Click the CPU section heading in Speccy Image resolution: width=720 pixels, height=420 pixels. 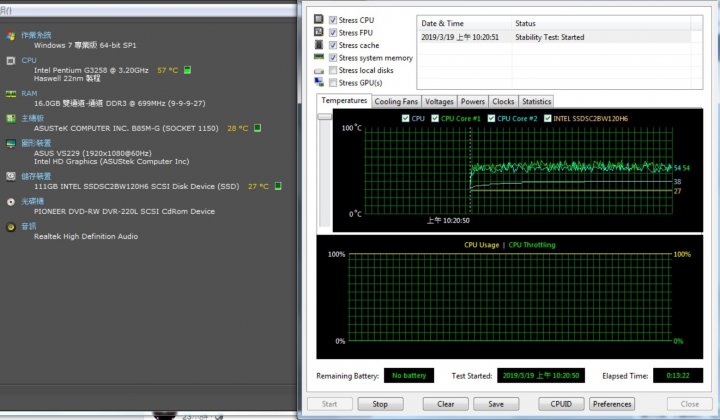point(29,61)
